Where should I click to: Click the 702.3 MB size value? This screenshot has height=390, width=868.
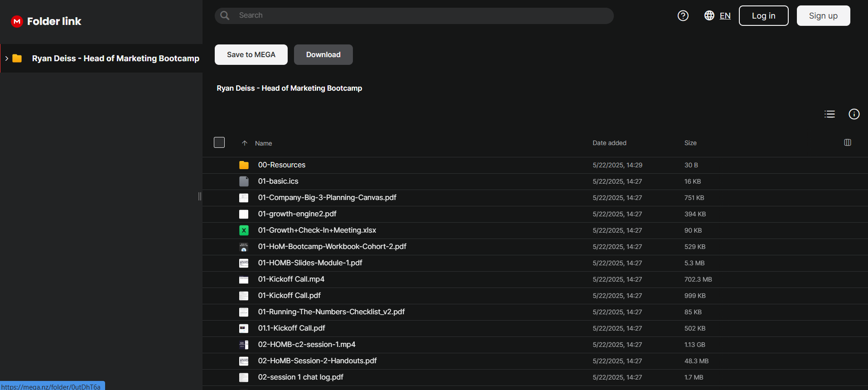click(x=698, y=279)
